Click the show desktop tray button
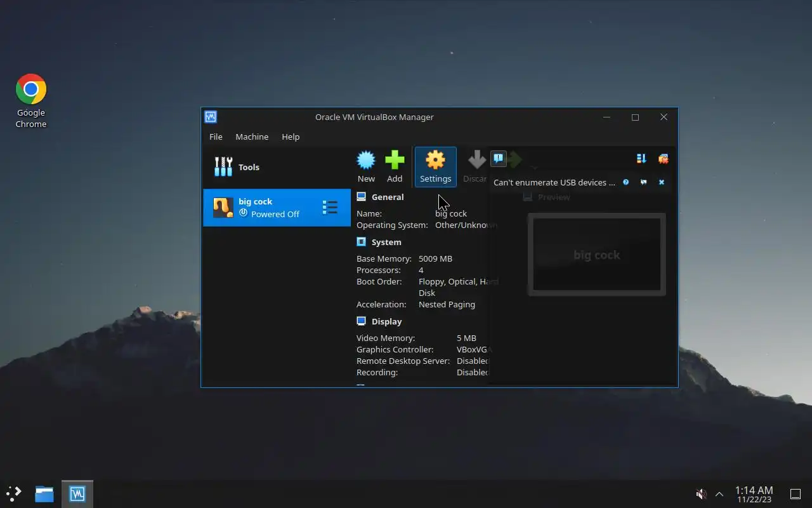 [x=795, y=494]
